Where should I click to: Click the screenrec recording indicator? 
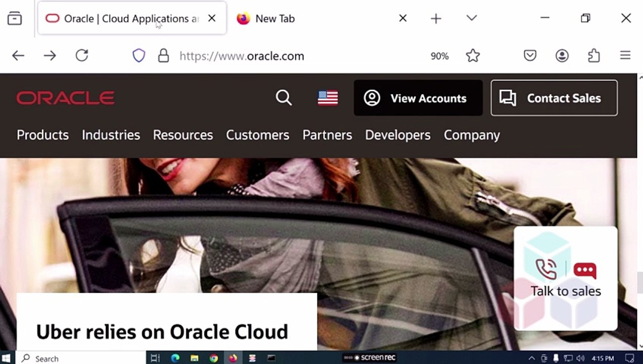click(x=370, y=357)
